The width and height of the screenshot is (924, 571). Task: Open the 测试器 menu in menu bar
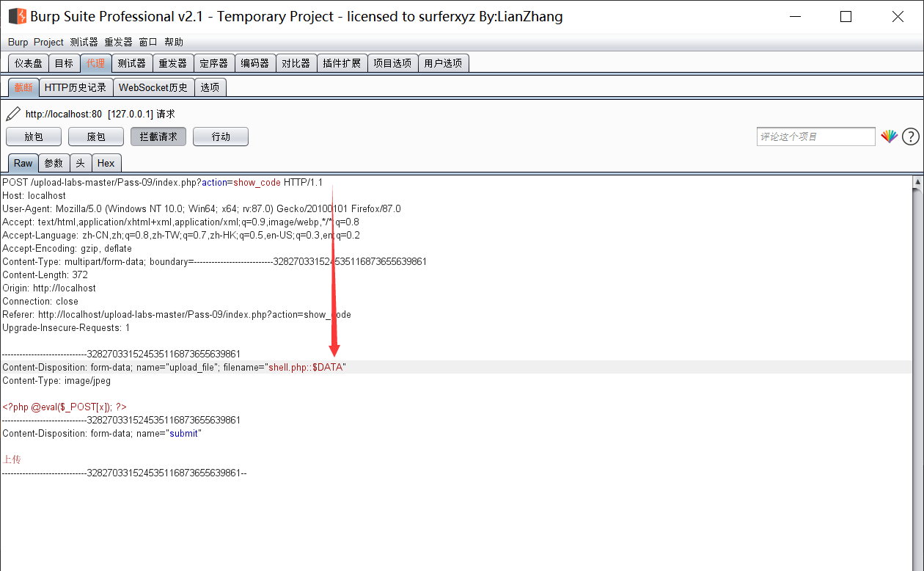84,43
